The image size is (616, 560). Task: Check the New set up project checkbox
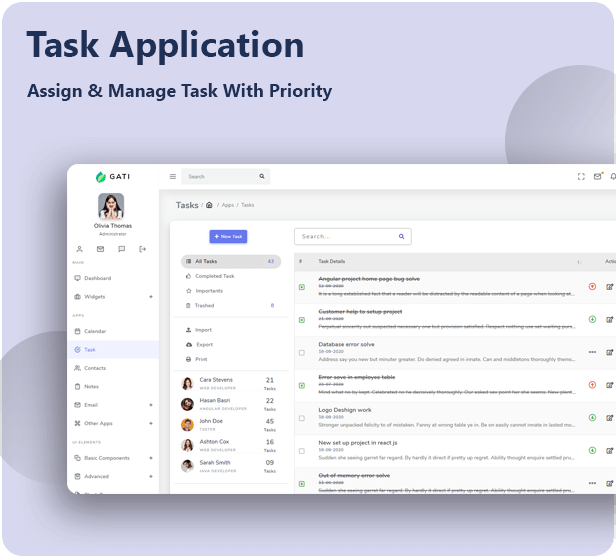pyautogui.click(x=302, y=451)
